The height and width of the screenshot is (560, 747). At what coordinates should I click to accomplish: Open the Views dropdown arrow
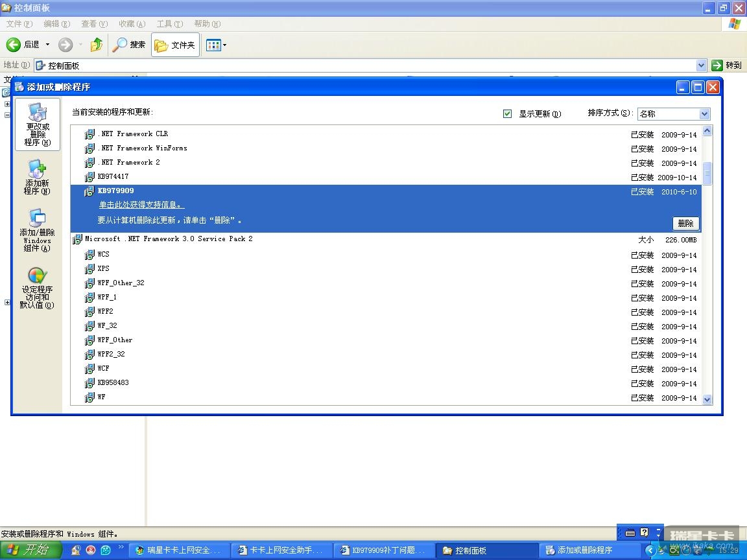pyautogui.click(x=225, y=45)
